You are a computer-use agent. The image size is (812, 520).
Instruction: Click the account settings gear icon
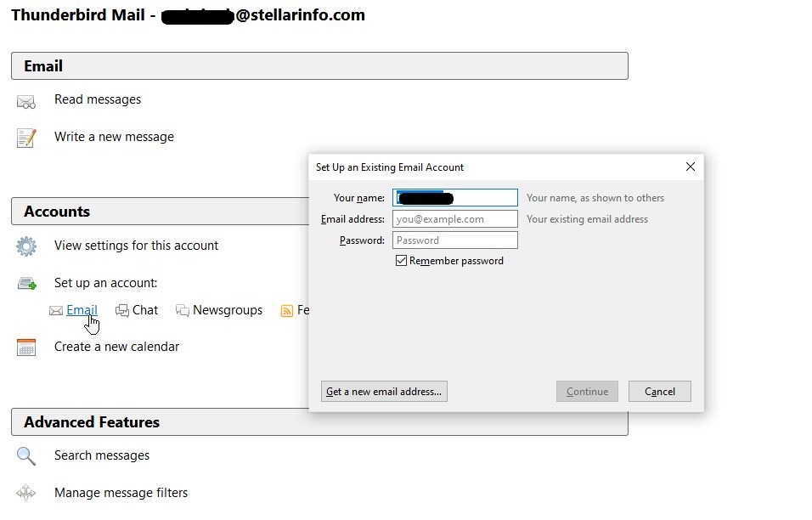[26, 246]
